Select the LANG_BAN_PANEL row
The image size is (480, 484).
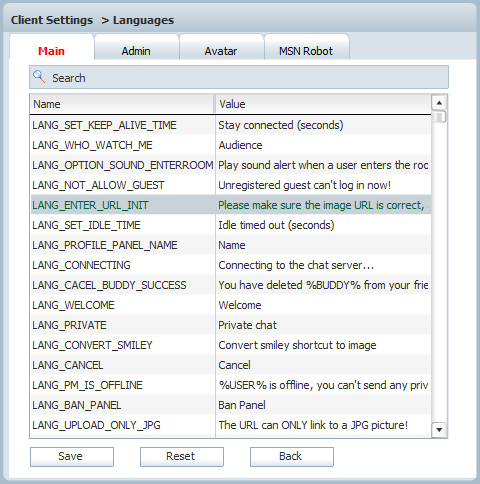tap(231, 405)
